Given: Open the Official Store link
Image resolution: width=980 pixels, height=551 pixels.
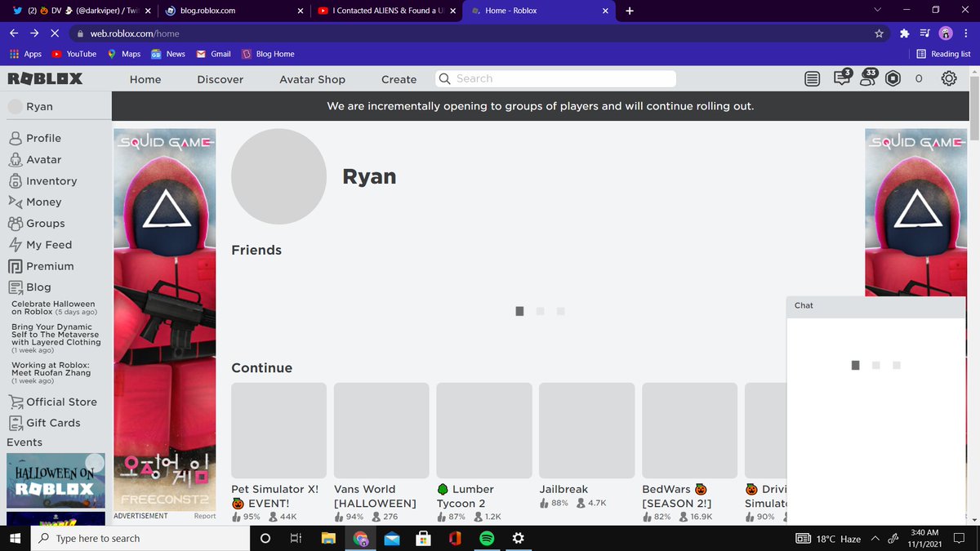Looking at the screenshot, I should pos(52,402).
